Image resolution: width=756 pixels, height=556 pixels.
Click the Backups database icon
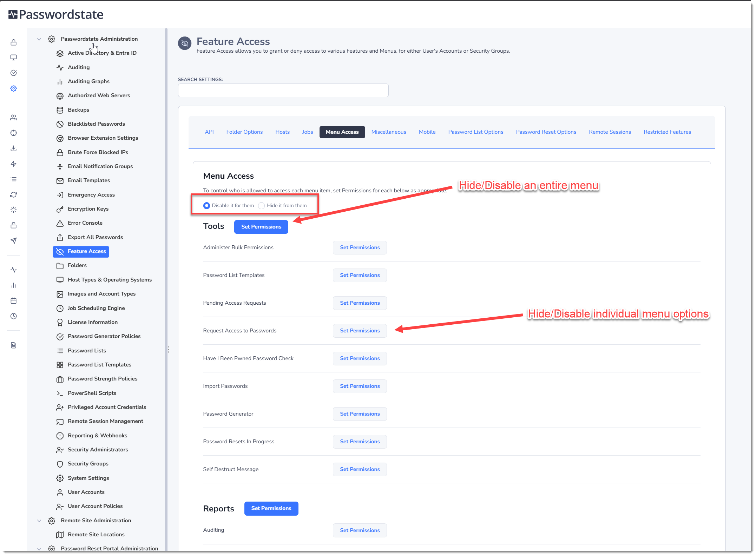(x=60, y=110)
